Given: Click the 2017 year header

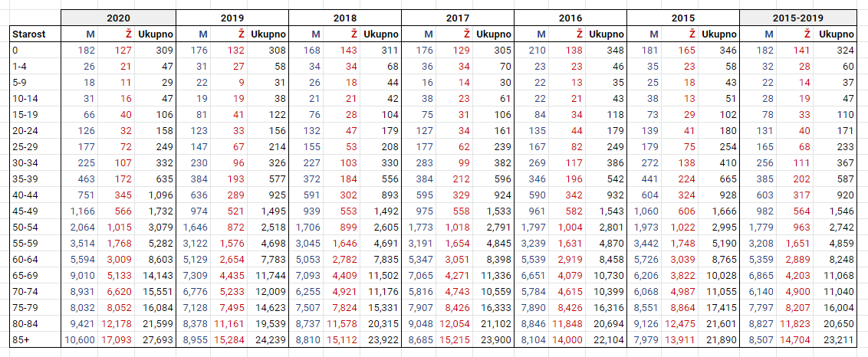Looking at the screenshot, I should pyautogui.click(x=458, y=17).
